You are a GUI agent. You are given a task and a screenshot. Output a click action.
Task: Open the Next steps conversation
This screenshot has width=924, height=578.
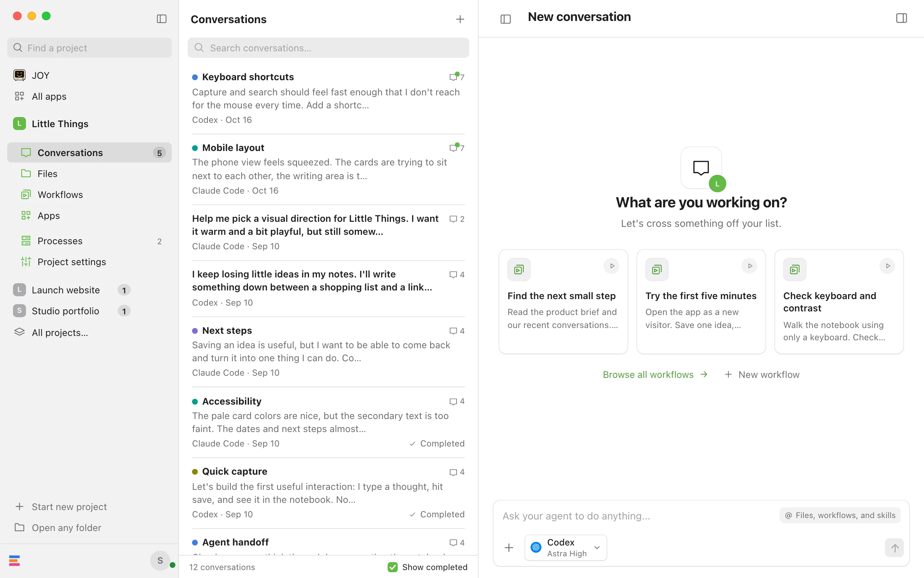pyautogui.click(x=328, y=351)
